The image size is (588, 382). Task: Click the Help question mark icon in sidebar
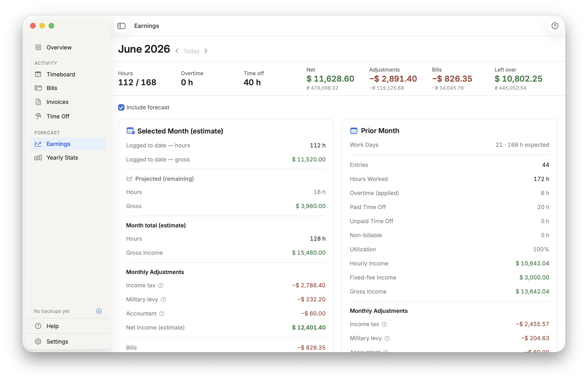(x=38, y=326)
